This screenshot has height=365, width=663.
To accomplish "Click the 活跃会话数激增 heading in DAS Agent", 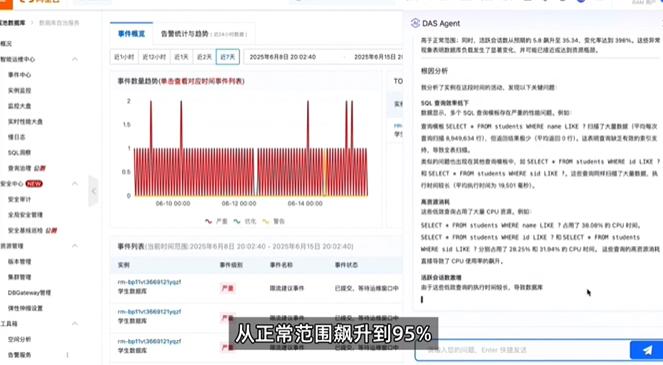I will click(441, 277).
